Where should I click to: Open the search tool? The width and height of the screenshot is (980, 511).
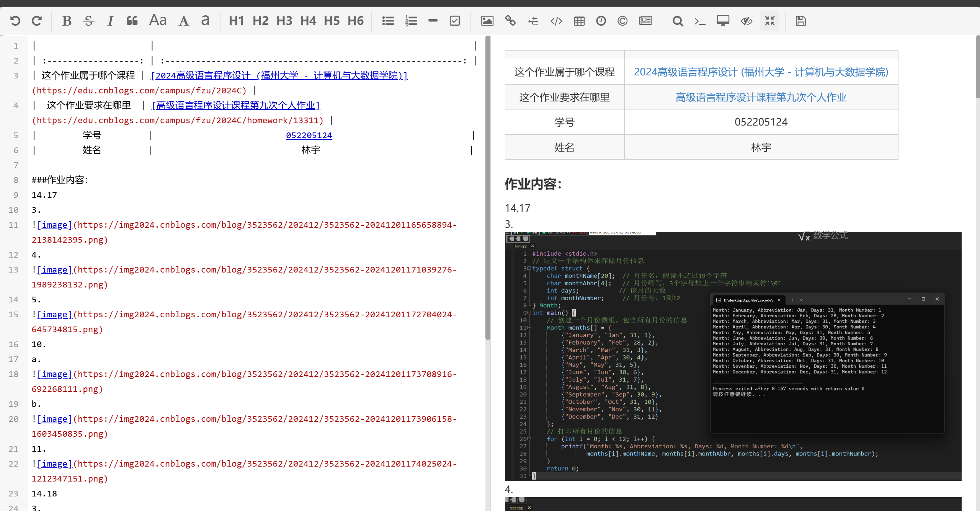(x=678, y=21)
